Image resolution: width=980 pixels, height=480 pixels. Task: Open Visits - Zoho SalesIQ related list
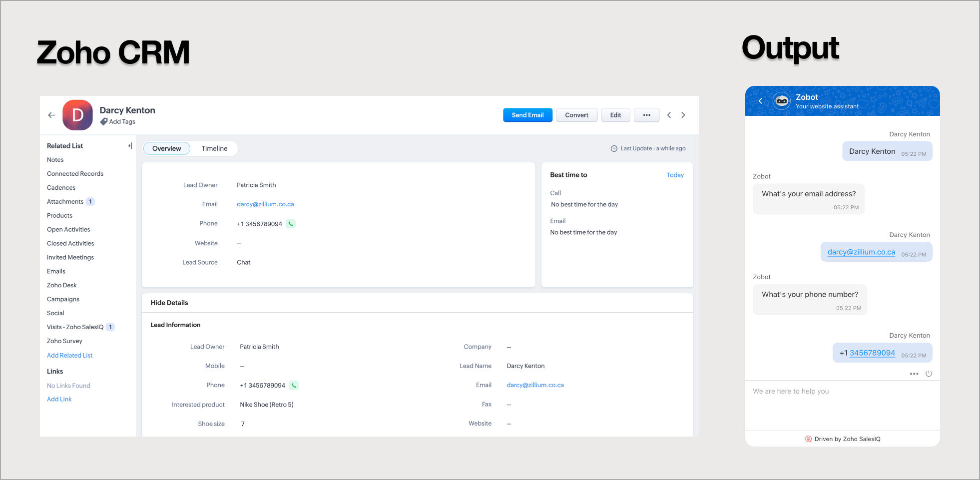click(75, 327)
